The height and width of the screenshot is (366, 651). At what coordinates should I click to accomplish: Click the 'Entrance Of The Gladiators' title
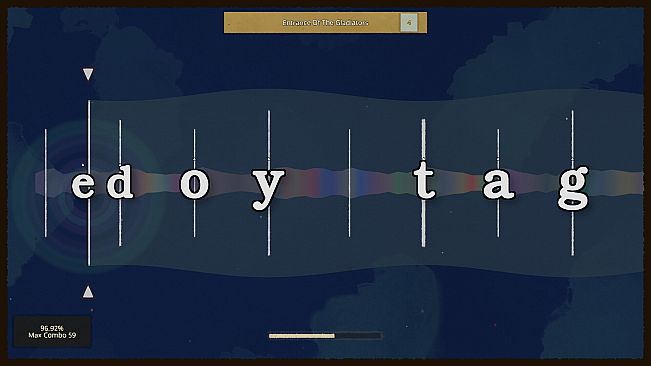325,22
